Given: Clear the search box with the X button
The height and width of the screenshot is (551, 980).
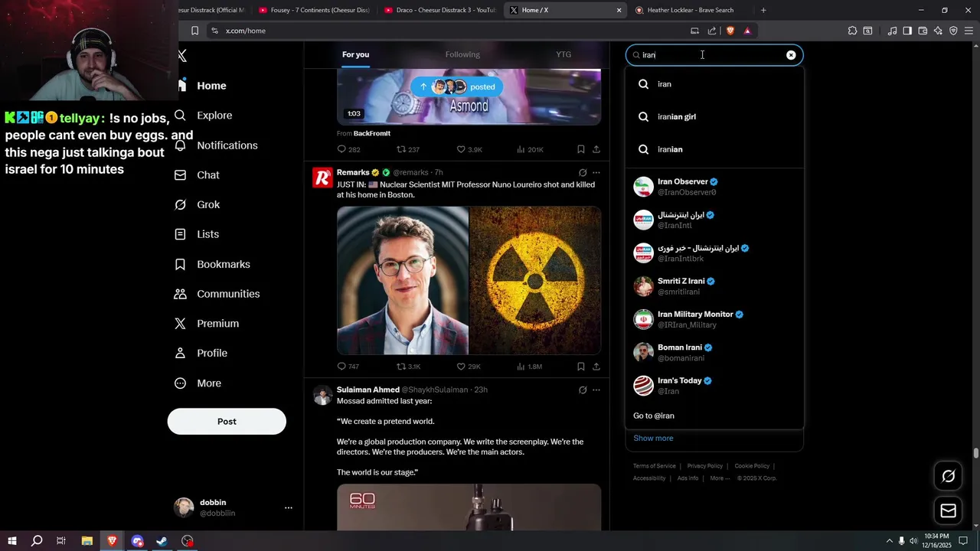Looking at the screenshot, I should click(791, 55).
